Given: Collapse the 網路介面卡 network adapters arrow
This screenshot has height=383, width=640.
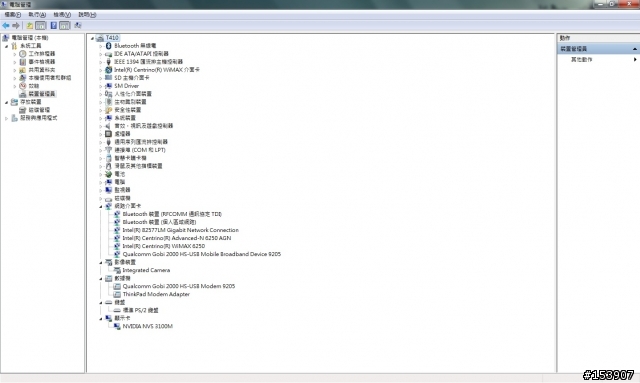Looking at the screenshot, I should coord(101,206).
